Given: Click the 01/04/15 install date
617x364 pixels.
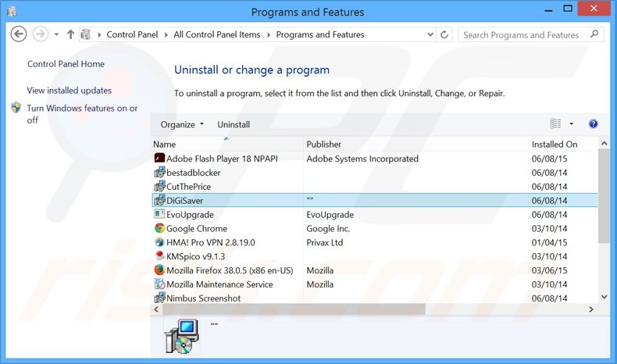Looking at the screenshot, I should click(549, 242).
